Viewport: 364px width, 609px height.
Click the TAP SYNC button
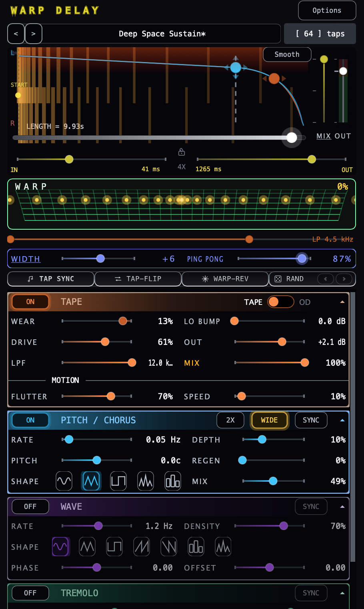51,279
